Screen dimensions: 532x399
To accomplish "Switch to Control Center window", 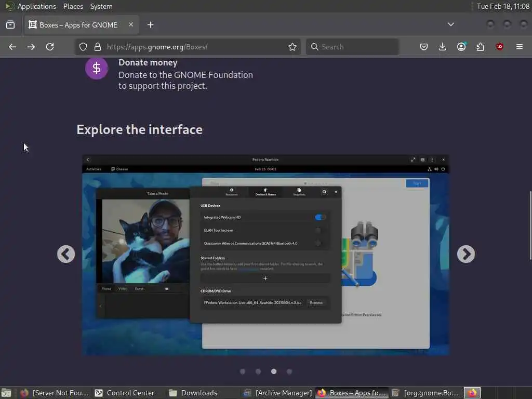I will (125, 393).
